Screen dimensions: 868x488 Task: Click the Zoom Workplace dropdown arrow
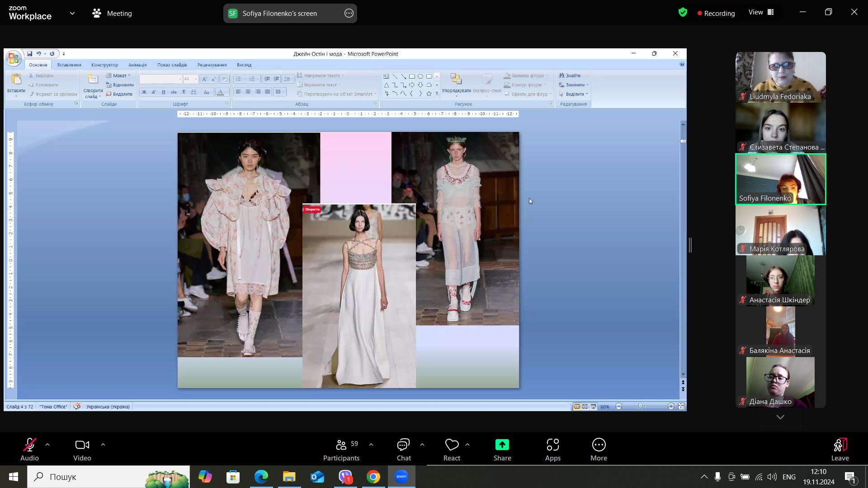[x=72, y=14]
